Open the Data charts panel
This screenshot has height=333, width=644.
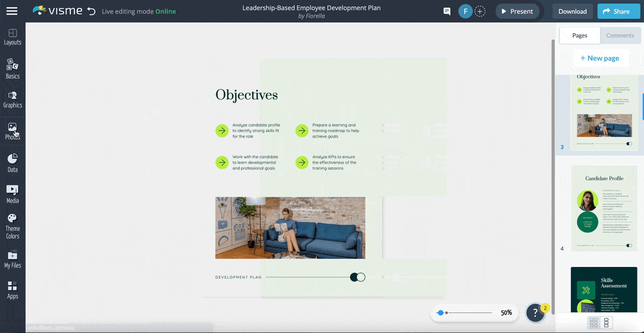point(12,163)
